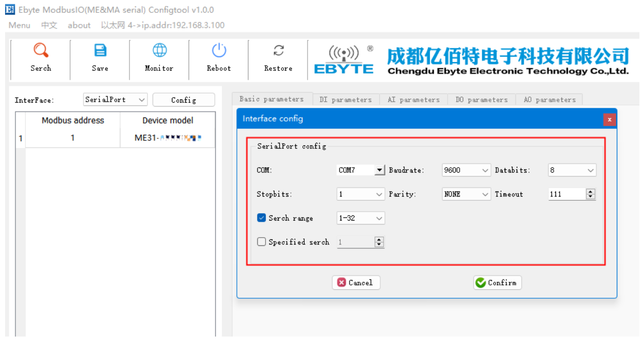Close the Interface config dialog with the red X
The height and width of the screenshot is (343, 644).
(x=609, y=120)
